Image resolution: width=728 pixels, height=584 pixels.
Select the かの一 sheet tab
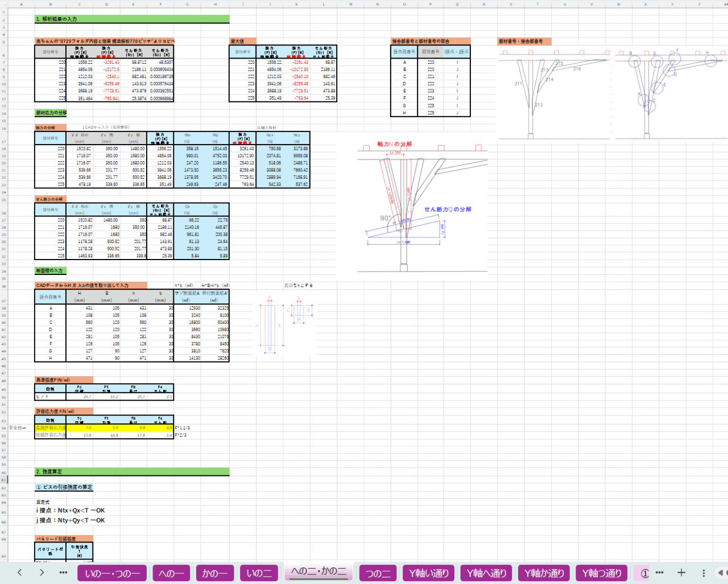tap(215, 573)
